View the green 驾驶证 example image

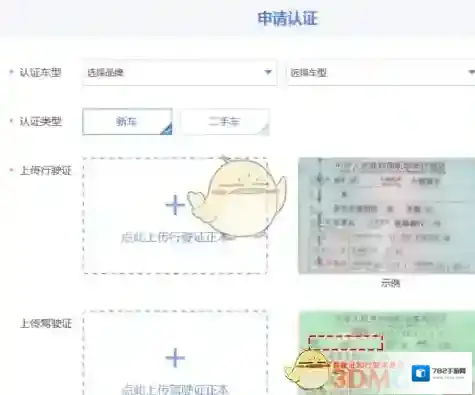[x=387, y=353]
